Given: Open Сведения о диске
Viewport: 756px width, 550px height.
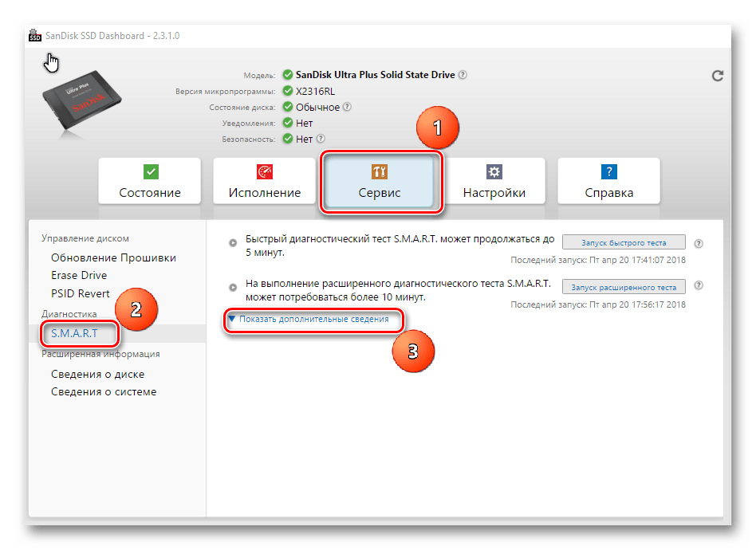Looking at the screenshot, I should (x=98, y=374).
